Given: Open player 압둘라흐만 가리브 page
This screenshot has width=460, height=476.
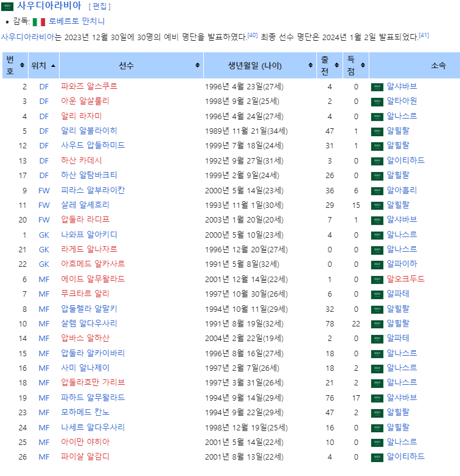Looking at the screenshot, I should pos(93,382).
